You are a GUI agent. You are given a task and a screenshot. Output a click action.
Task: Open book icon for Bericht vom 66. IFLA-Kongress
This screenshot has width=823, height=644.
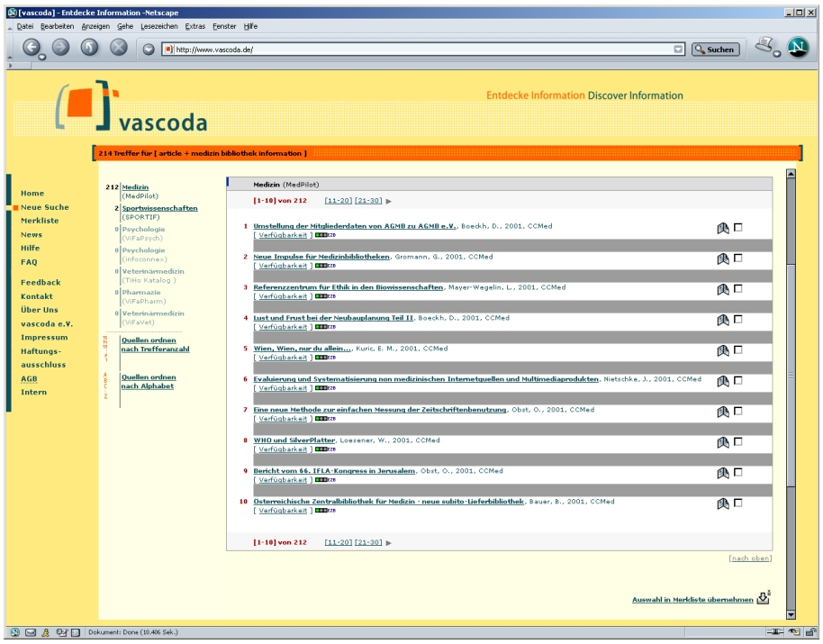pos(723,473)
